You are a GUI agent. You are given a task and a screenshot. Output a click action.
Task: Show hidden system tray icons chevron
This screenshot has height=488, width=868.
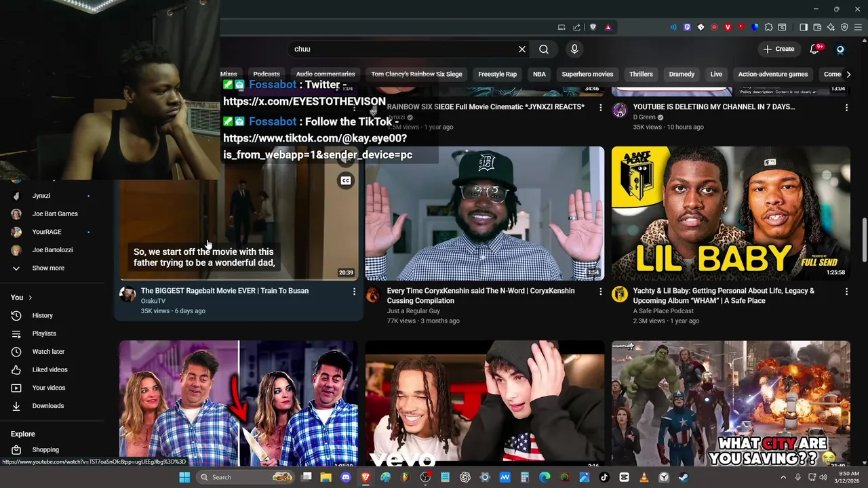pos(783,477)
